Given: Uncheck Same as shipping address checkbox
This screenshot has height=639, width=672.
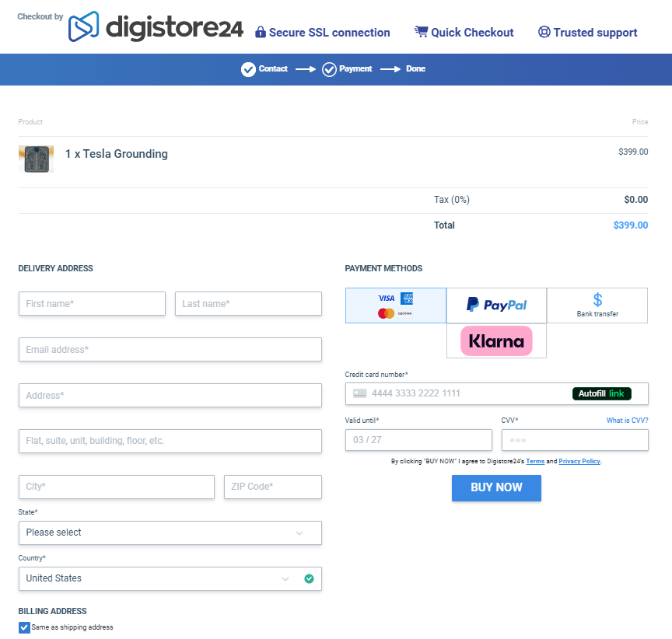Looking at the screenshot, I should point(24,627).
